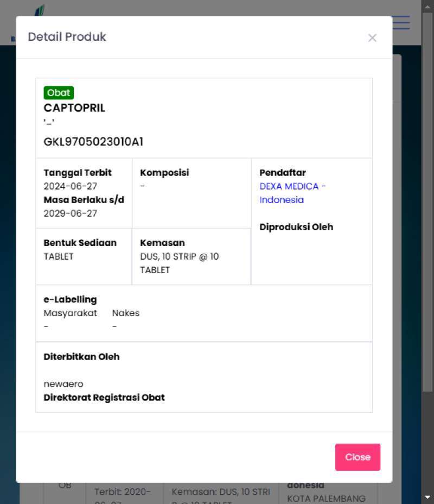Open the hamburger menu icon behind the dialog

pyautogui.click(x=401, y=22)
